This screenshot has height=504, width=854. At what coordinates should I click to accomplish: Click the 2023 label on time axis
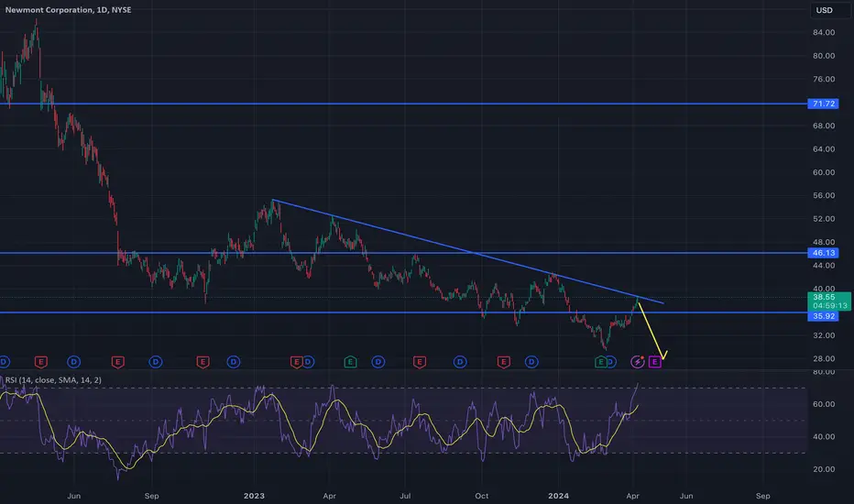pyautogui.click(x=254, y=496)
